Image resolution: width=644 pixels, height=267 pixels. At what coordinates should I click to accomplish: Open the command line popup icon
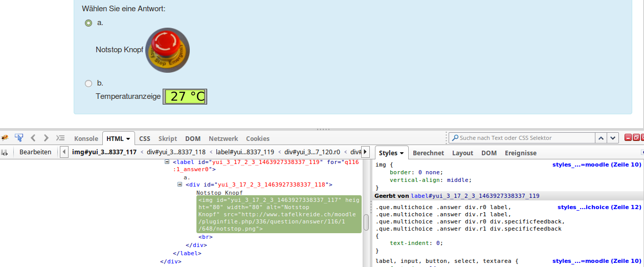(60, 138)
